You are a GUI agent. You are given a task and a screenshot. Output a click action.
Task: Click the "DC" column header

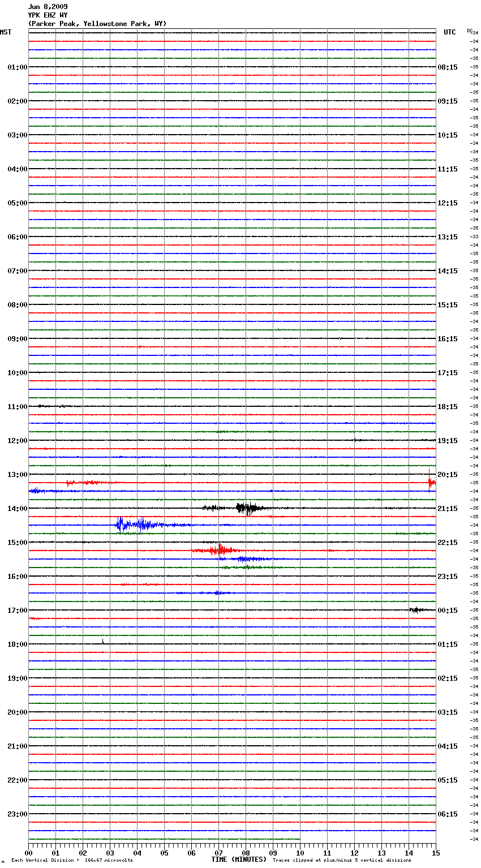pos(470,31)
